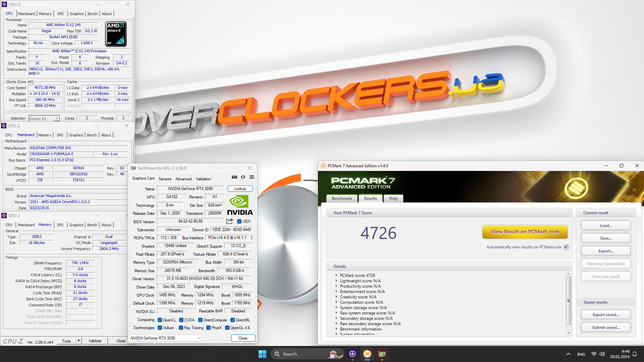Toggle the Ray Tracing checkbox
Viewport: 644px width, 362px height.
[181, 328]
